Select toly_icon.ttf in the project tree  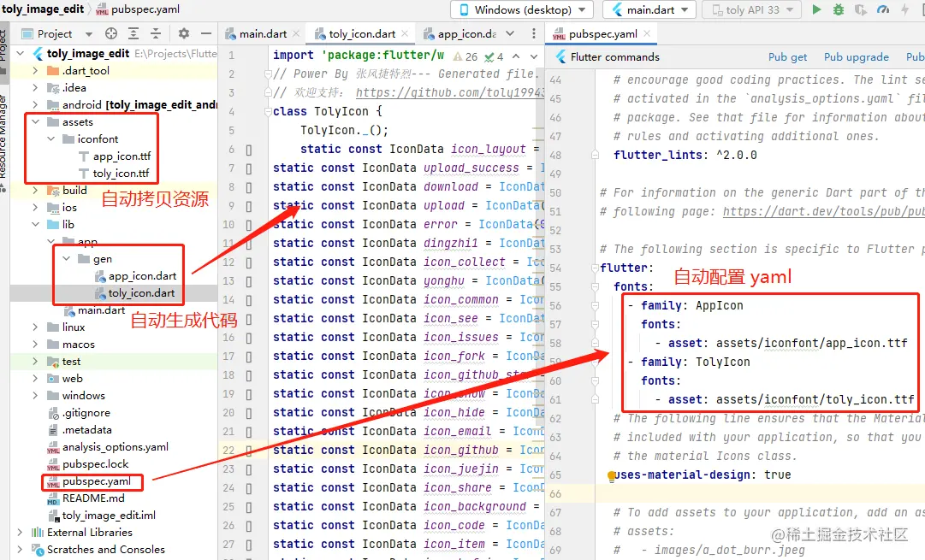coord(122,174)
